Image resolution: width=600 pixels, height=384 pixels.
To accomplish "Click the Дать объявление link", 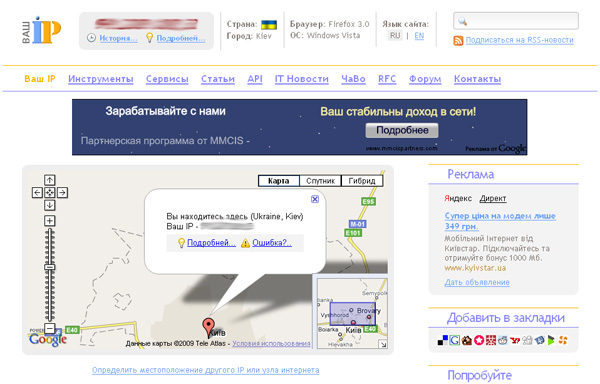I will click(477, 282).
